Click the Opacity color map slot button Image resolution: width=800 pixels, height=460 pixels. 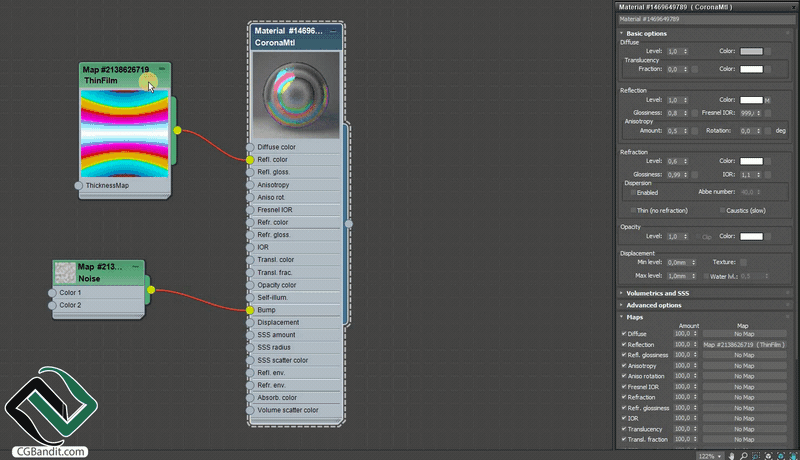tap(768, 237)
